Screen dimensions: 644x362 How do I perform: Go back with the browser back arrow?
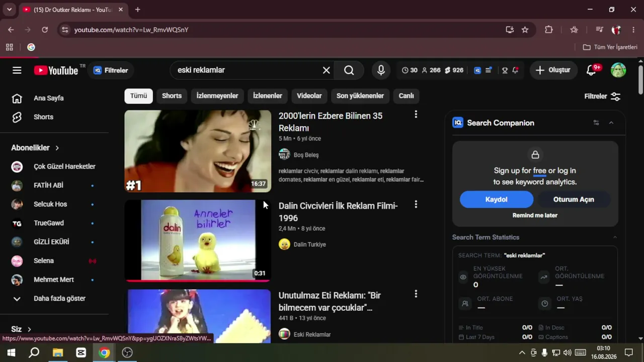click(x=11, y=30)
